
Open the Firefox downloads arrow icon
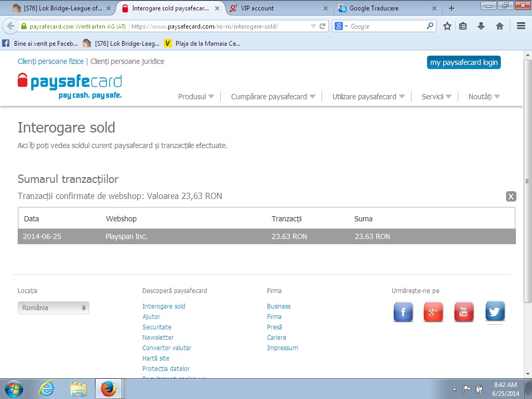(x=481, y=26)
